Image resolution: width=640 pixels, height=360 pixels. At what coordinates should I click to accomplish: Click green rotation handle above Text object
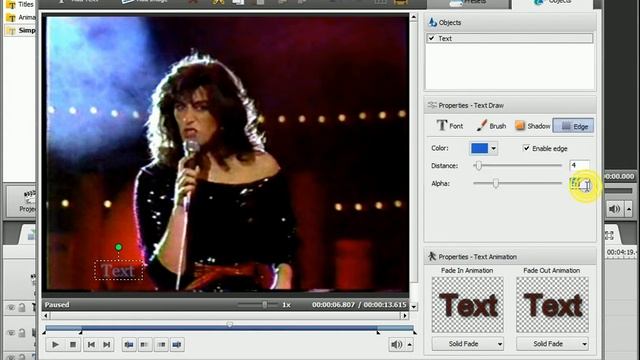click(x=118, y=247)
